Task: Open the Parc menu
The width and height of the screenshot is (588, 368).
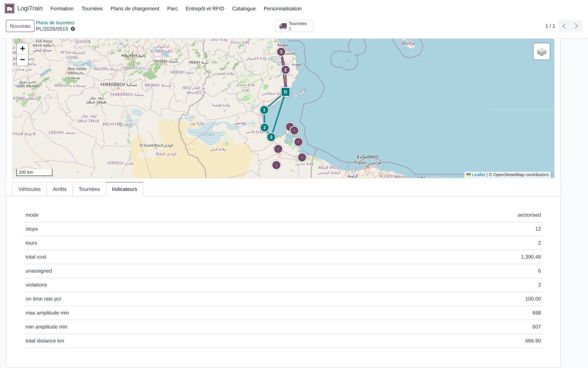Action: tap(172, 9)
